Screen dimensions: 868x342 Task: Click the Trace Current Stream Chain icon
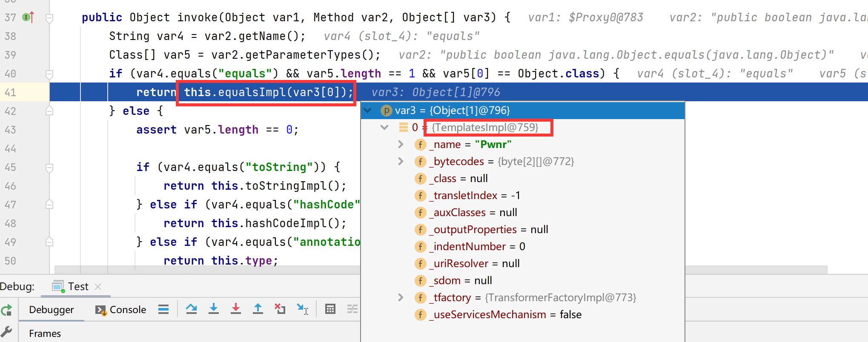point(352,309)
